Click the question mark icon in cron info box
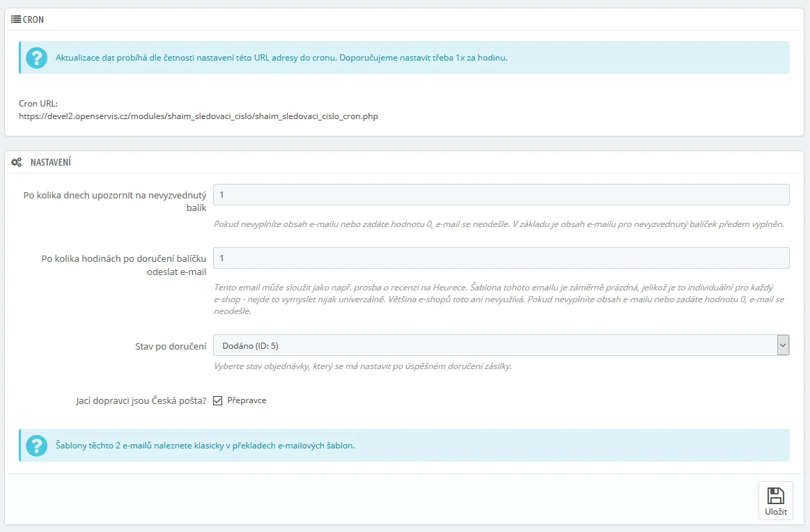810x532 pixels. (x=36, y=58)
